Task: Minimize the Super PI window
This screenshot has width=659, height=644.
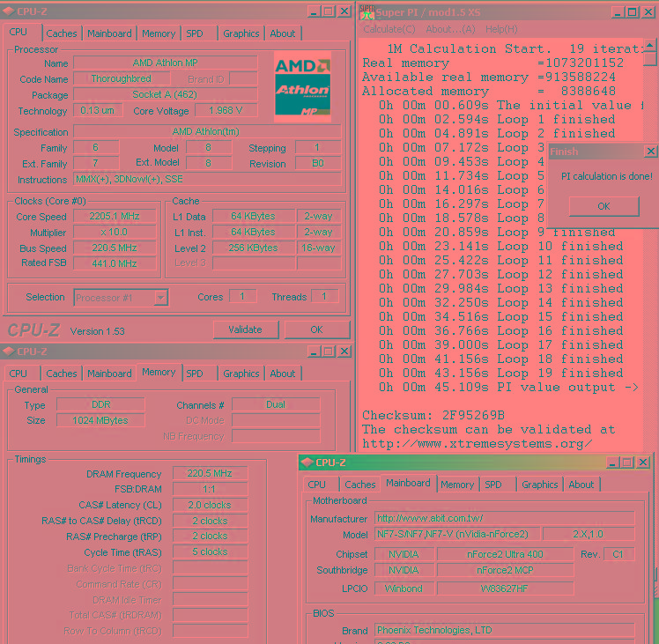Action: [617, 12]
